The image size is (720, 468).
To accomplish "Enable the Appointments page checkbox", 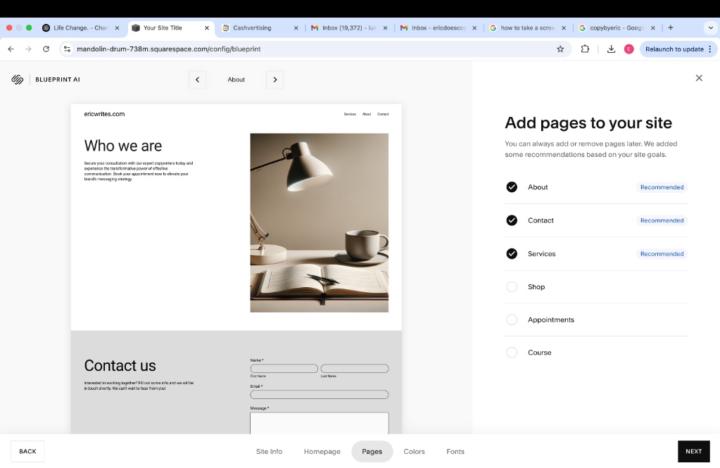I will pos(512,320).
